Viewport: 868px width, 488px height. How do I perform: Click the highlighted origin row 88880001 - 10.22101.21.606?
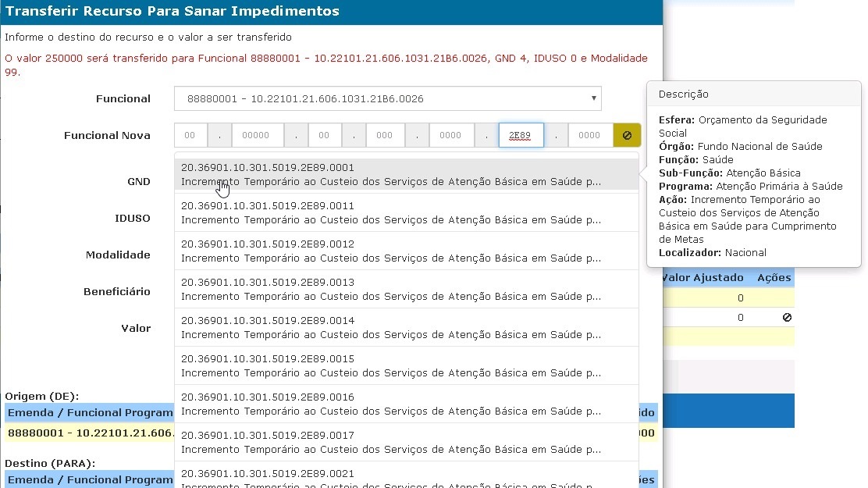84,431
